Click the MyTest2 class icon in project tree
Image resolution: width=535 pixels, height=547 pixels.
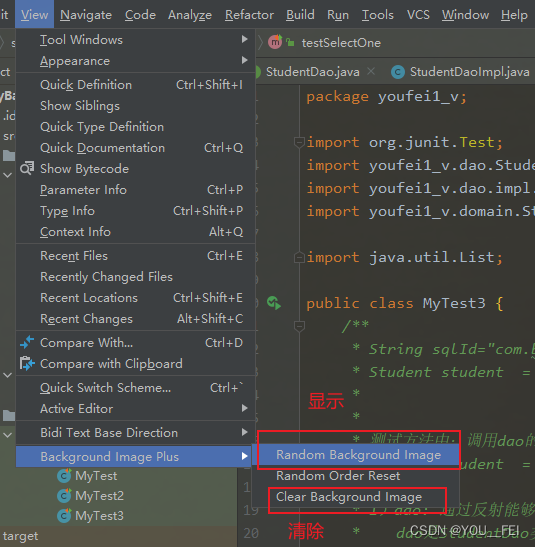point(64,495)
